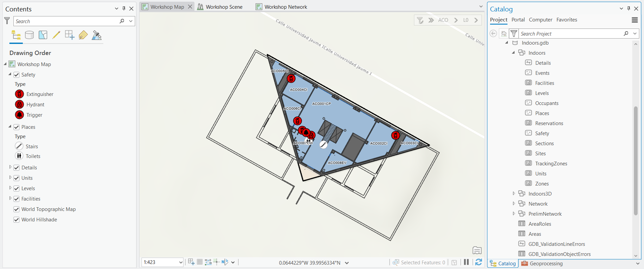
Task: Click the Search Project input field
Action: 570,34
